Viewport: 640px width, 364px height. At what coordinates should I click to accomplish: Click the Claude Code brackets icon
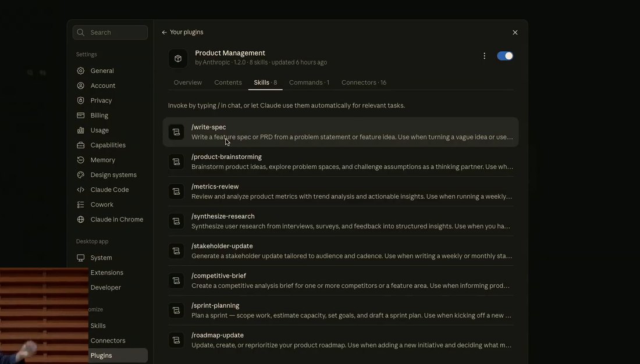81,190
